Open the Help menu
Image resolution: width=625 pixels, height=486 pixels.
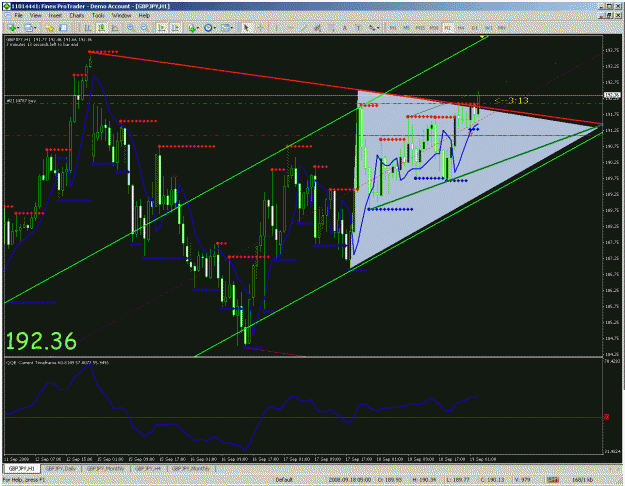144,16
